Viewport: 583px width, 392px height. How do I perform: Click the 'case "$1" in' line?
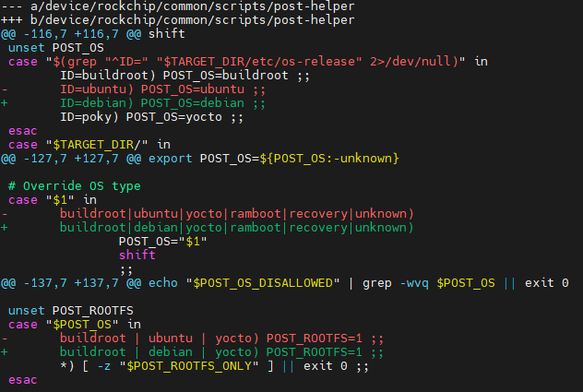point(53,200)
